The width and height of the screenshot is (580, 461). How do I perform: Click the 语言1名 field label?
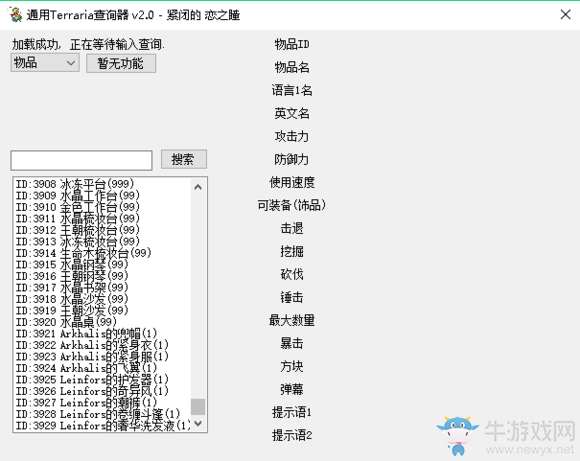point(292,90)
